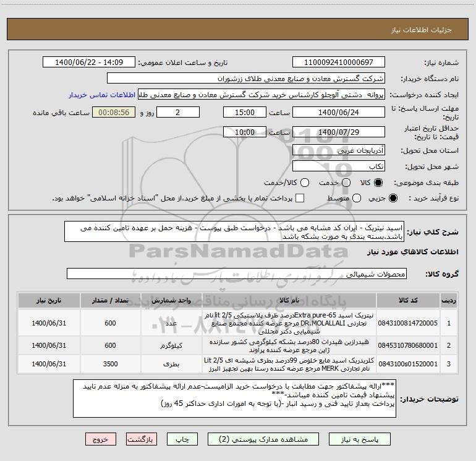This screenshot has width=476, height=461.
Task: Click quantity 600 in the کیلوگرم row
Action: (x=110, y=345)
